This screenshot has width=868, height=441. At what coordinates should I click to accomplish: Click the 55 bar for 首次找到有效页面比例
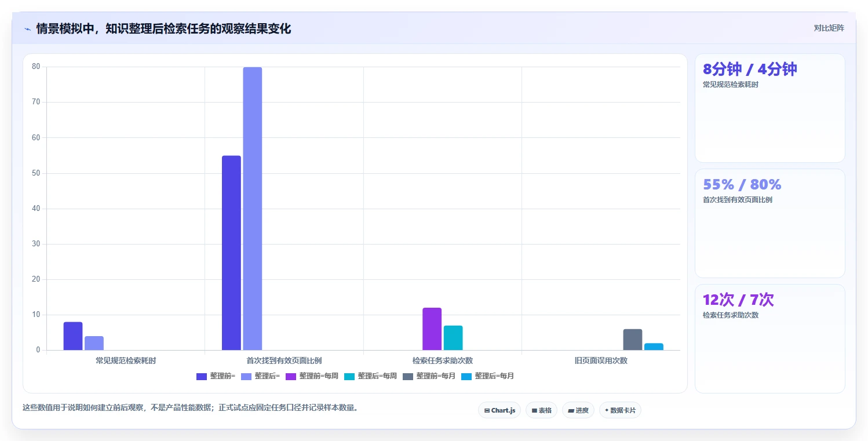pos(231,253)
